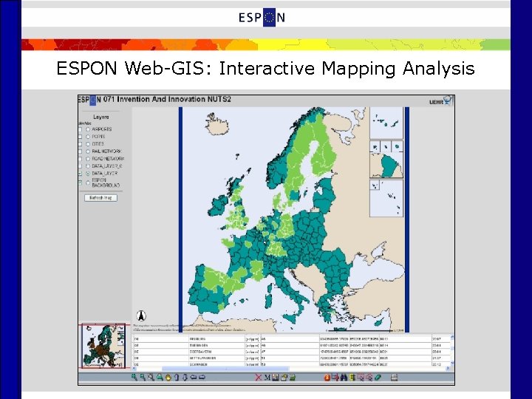Uncheck visibility checkbox for DATA_LAYER

(x=80, y=174)
